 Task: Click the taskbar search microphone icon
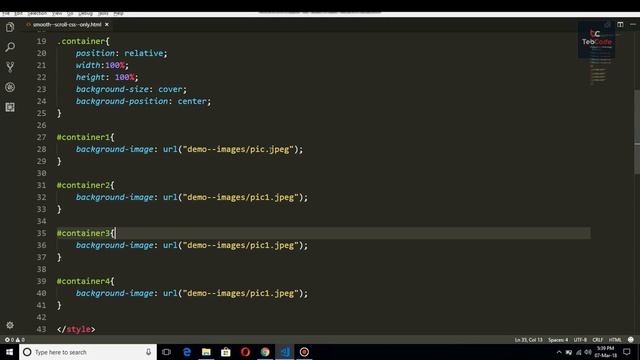coord(148,352)
